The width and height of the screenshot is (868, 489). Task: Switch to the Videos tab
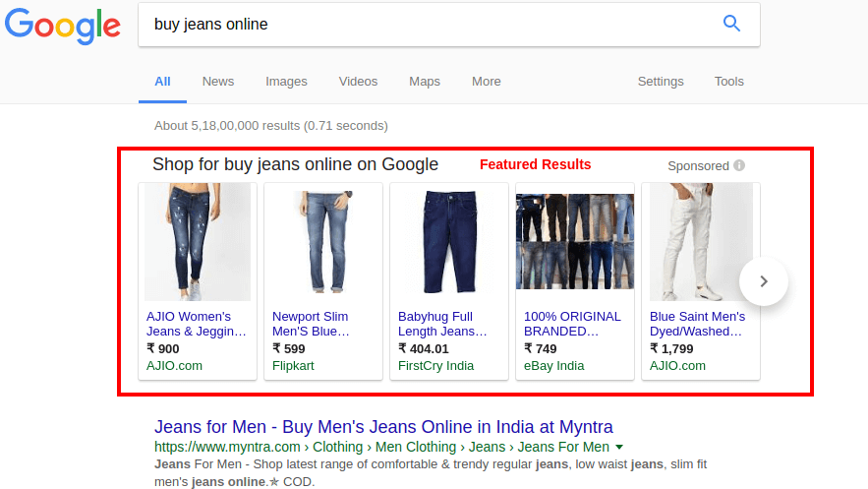pyautogui.click(x=358, y=82)
